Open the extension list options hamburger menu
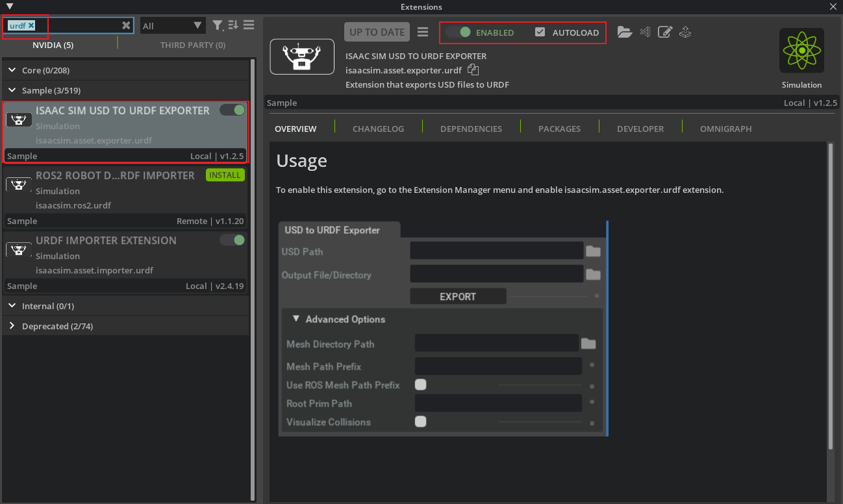Screen dimensions: 843x504 pyautogui.click(x=249, y=25)
